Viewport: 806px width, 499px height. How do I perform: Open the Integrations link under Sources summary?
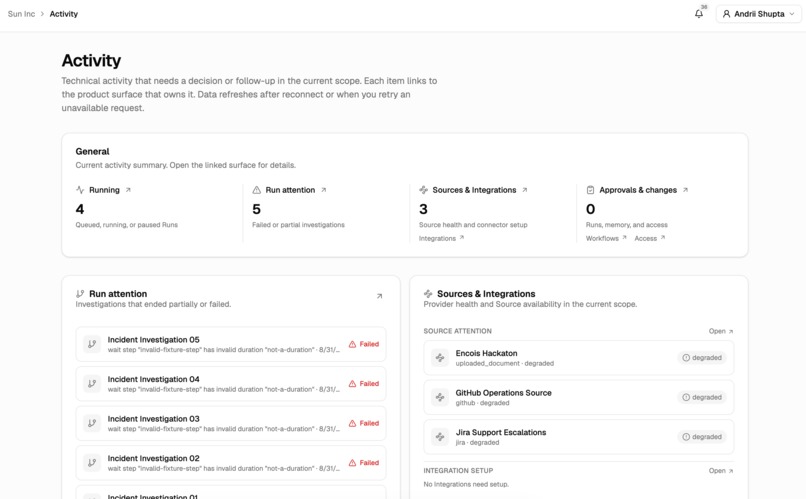[x=442, y=238]
